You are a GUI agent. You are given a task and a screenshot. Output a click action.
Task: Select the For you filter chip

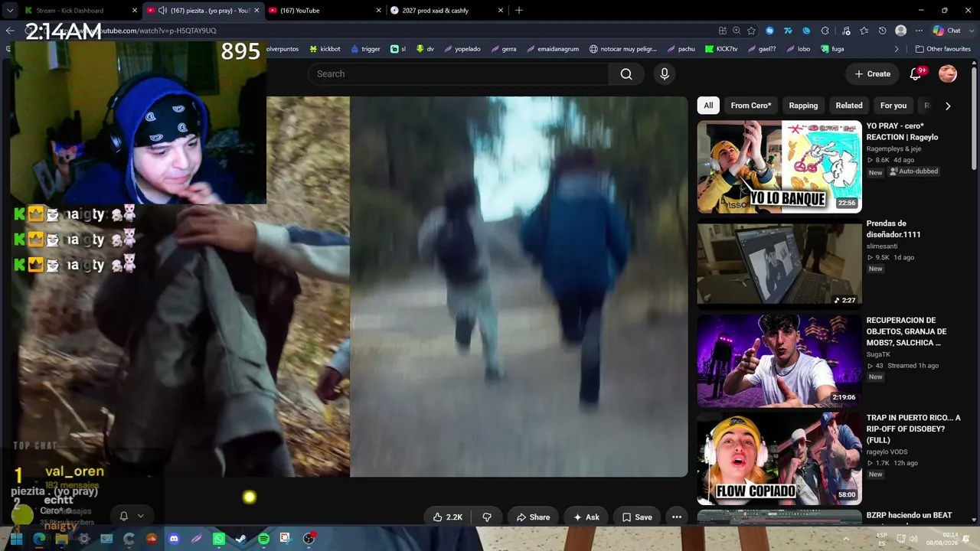(893, 106)
